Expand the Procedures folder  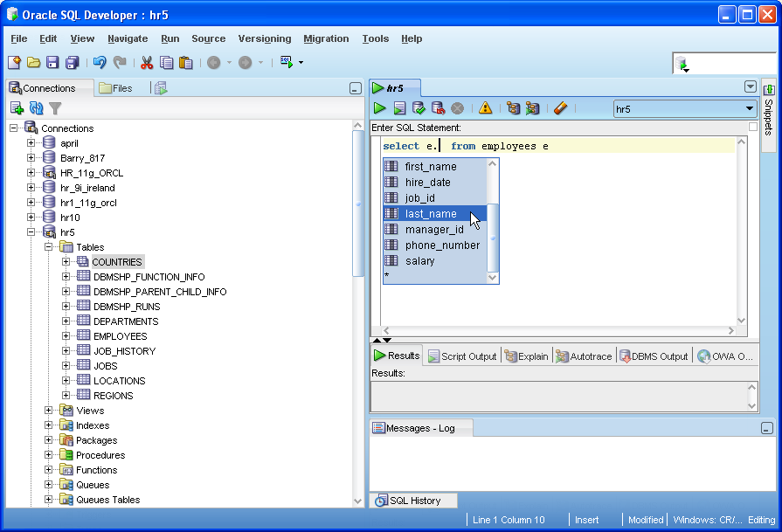48,455
